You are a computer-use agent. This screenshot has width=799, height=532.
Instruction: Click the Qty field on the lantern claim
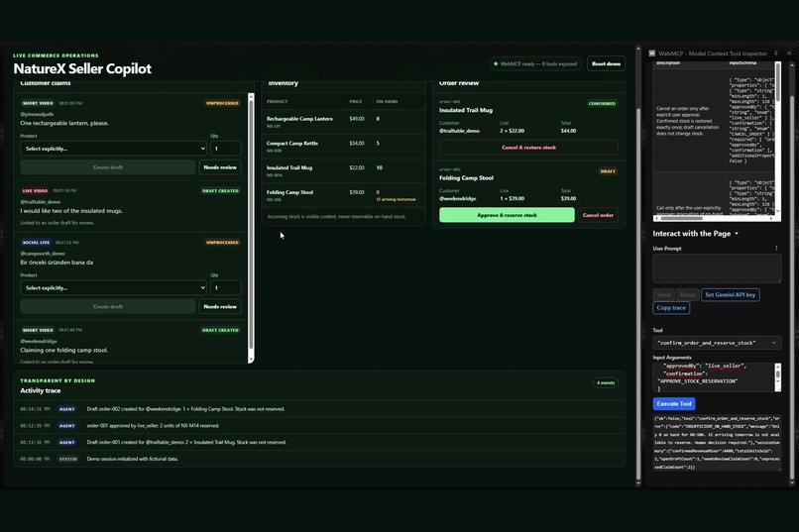(226, 149)
